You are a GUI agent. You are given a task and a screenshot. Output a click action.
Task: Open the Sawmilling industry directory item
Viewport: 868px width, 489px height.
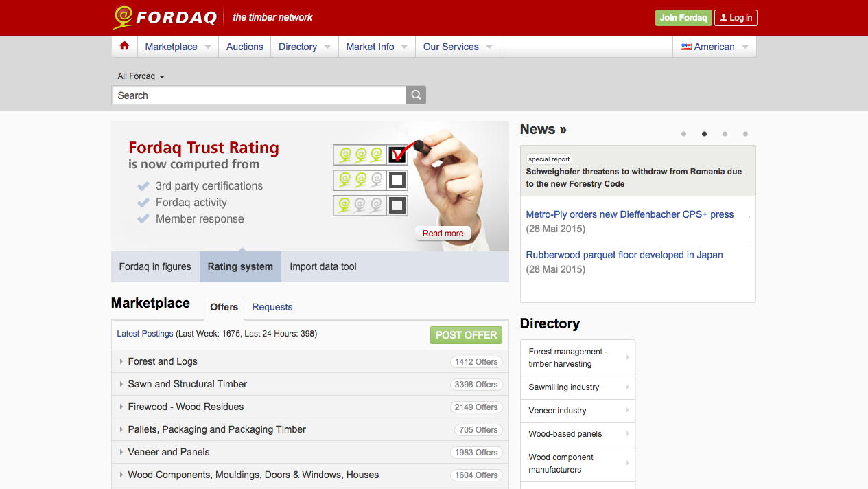[x=578, y=387]
